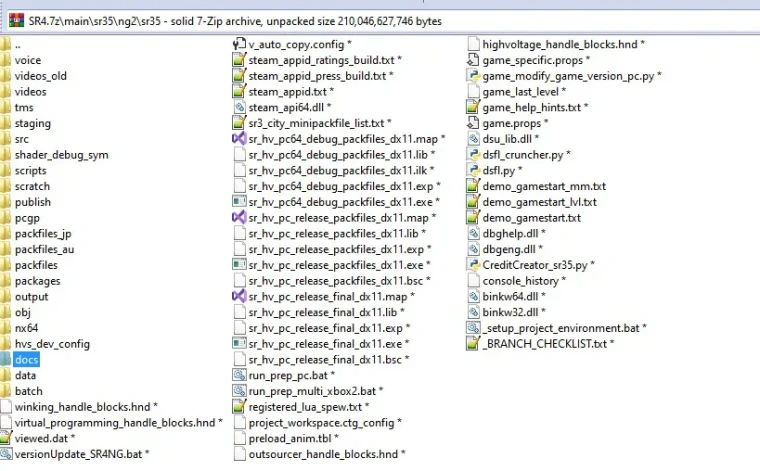760x471 pixels.
Task: Select the versionUpdate_SR4NG.bat file
Action: [82, 454]
